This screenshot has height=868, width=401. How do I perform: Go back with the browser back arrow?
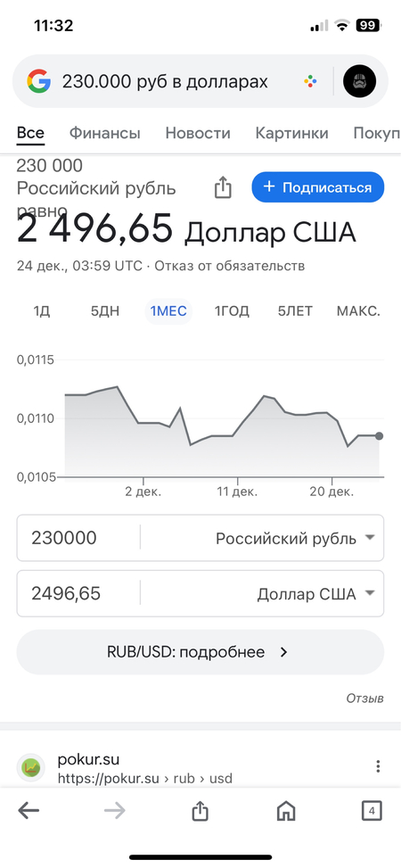[29, 811]
